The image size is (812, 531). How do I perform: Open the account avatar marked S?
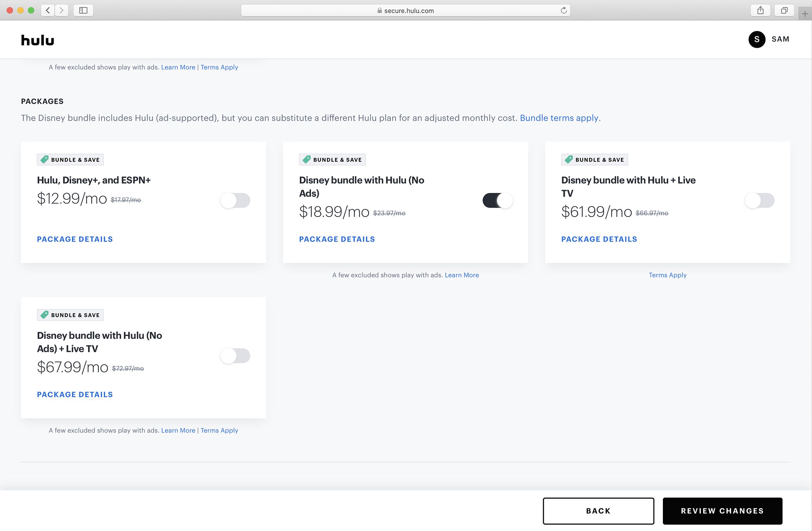click(x=757, y=39)
